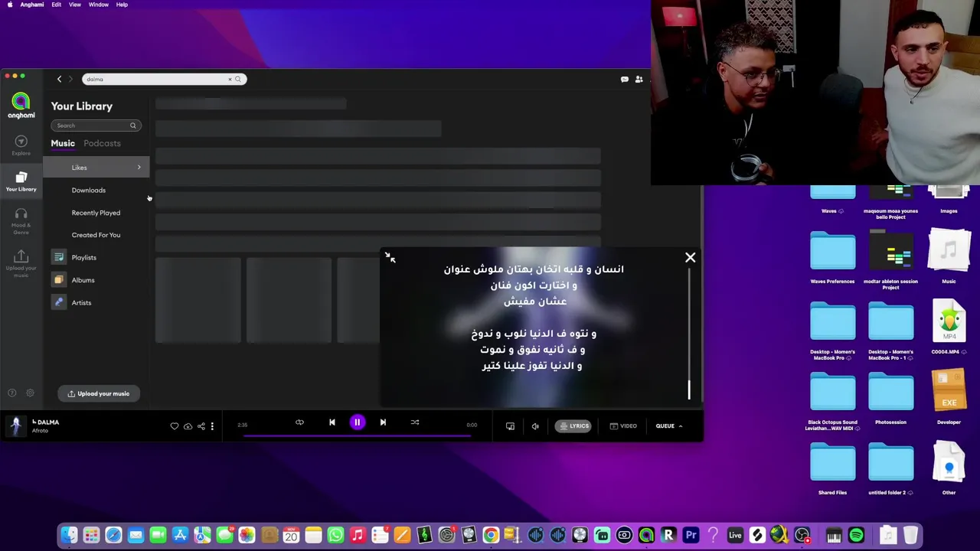Open the chat messages icon at top right
Screen dimensions: 980x551
point(624,79)
